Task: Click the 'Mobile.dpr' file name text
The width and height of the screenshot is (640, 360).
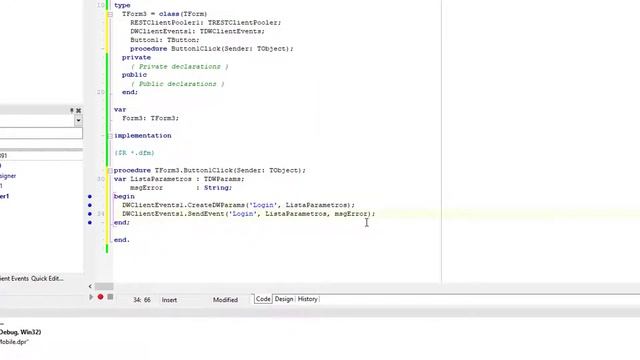Action: tap(14, 342)
